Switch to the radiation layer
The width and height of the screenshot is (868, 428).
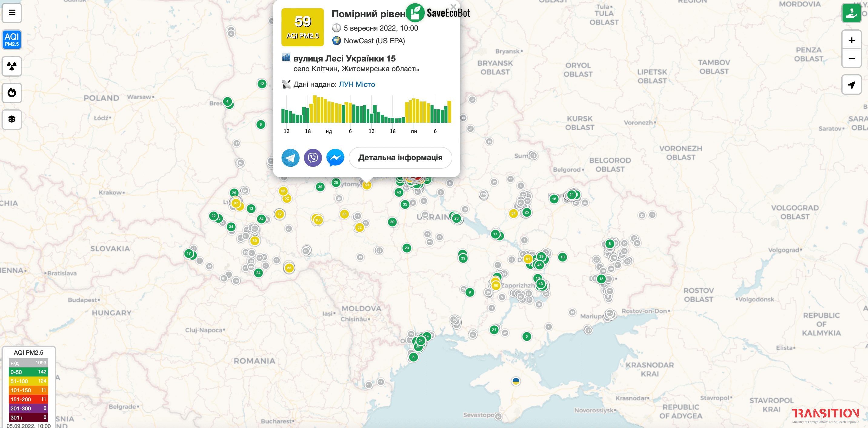pyautogui.click(x=12, y=66)
